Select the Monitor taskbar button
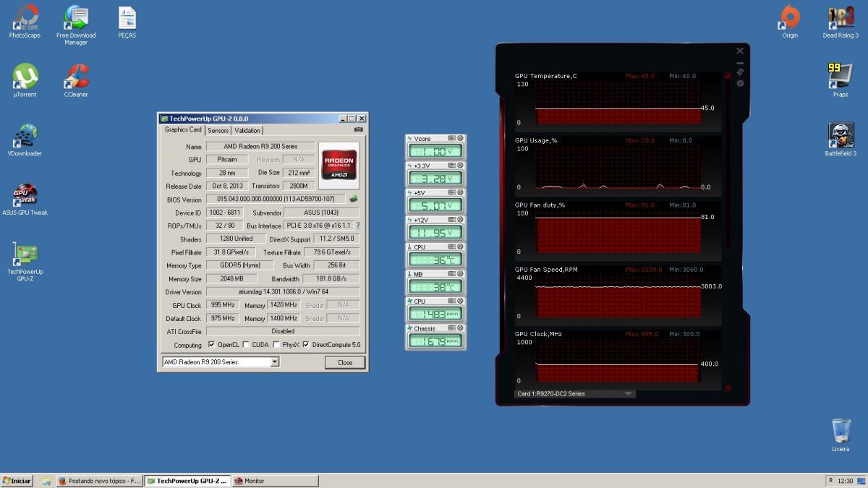Image resolution: width=868 pixels, height=488 pixels. (x=275, y=481)
